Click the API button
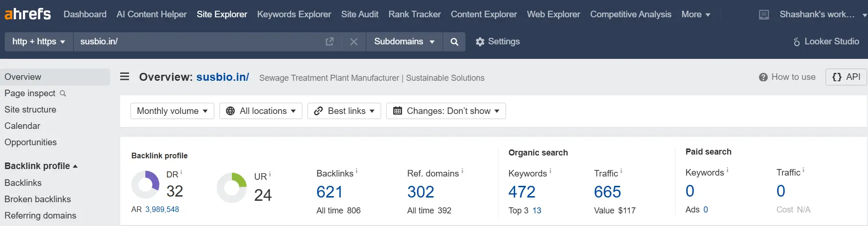 (846, 77)
